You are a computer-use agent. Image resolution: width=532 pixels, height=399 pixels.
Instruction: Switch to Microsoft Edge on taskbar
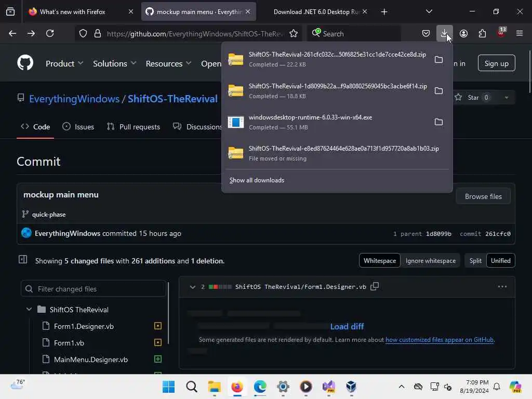pyautogui.click(x=260, y=387)
